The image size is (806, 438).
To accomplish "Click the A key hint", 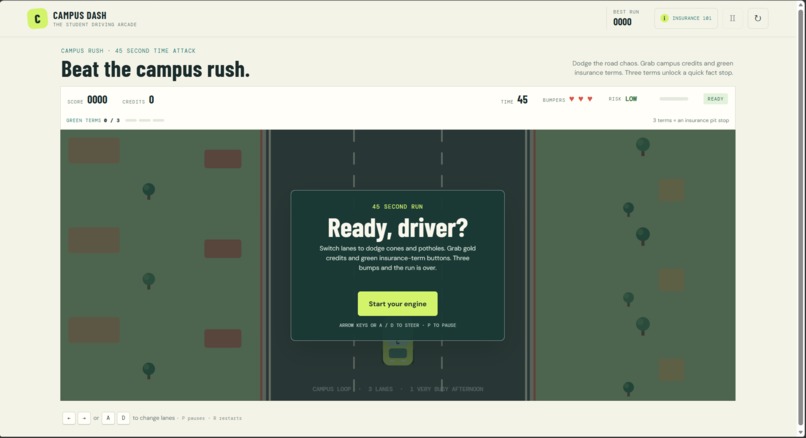I will (x=108, y=418).
